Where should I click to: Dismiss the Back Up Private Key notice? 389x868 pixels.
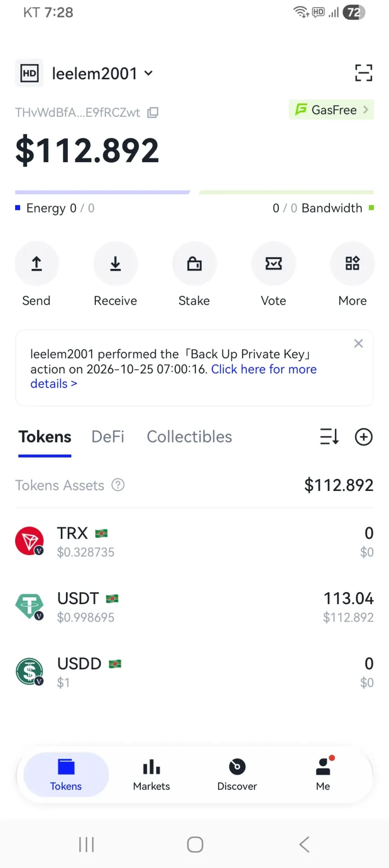click(358, 344)
